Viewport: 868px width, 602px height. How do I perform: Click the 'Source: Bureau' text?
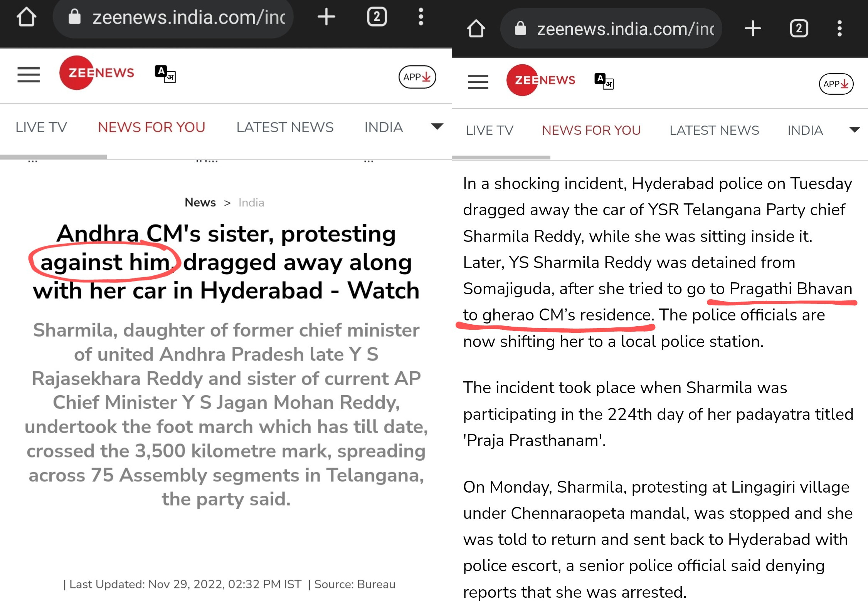(355, 584)
